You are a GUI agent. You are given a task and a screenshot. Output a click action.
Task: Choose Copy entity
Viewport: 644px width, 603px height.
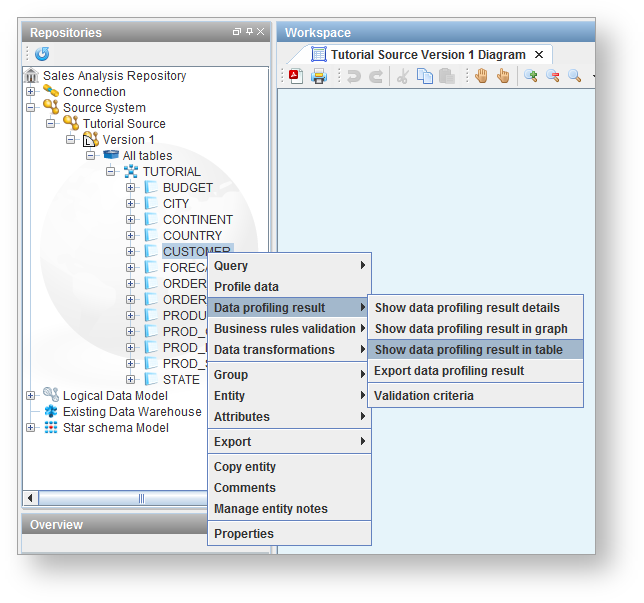290,467
